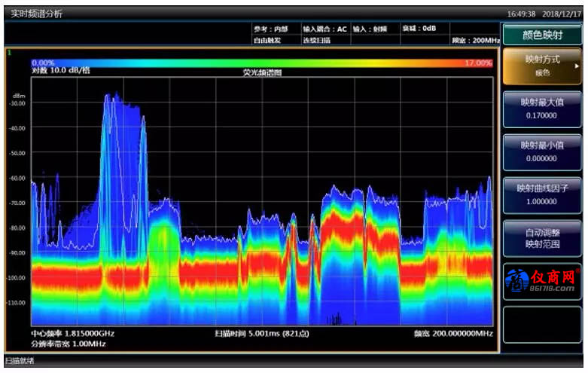Click the -100.00 axis label
588x373 pixels.
pyautogui.click(x=17, y=278)
